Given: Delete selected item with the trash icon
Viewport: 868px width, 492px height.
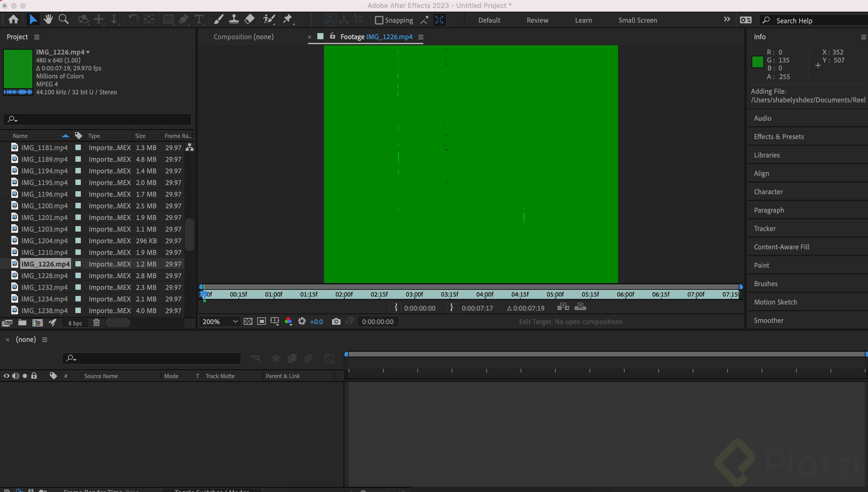Looking at the screenshot, I should point(96,323).
